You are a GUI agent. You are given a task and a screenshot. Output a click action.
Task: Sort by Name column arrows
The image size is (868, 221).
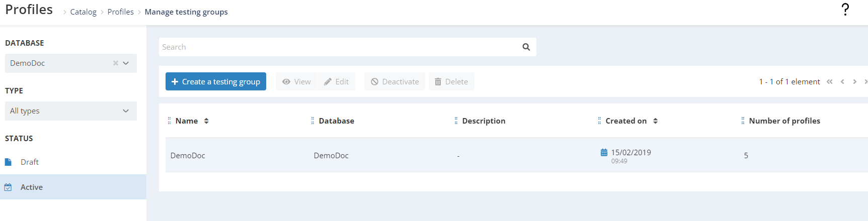coord(206,121)
